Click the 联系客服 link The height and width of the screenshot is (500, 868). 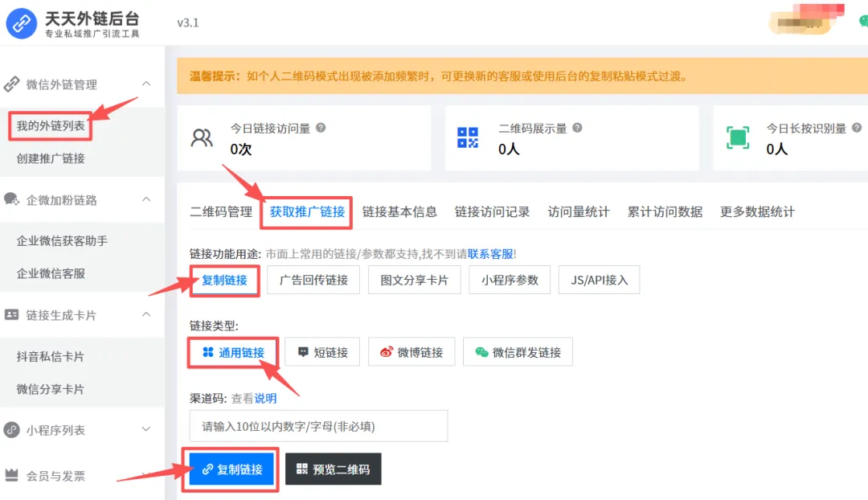tap(490, 254)
